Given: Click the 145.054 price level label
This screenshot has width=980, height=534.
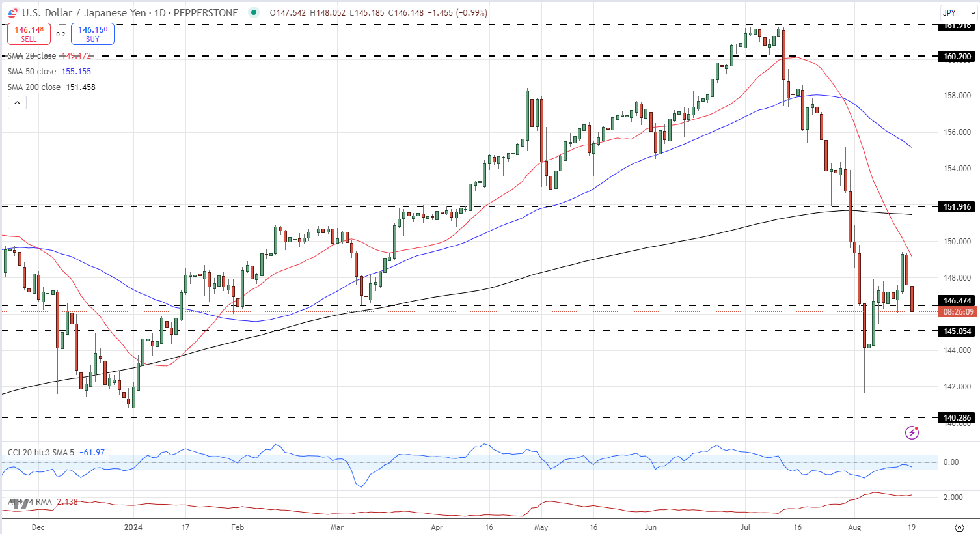Looking at the screenshot, I should [957, 331].
